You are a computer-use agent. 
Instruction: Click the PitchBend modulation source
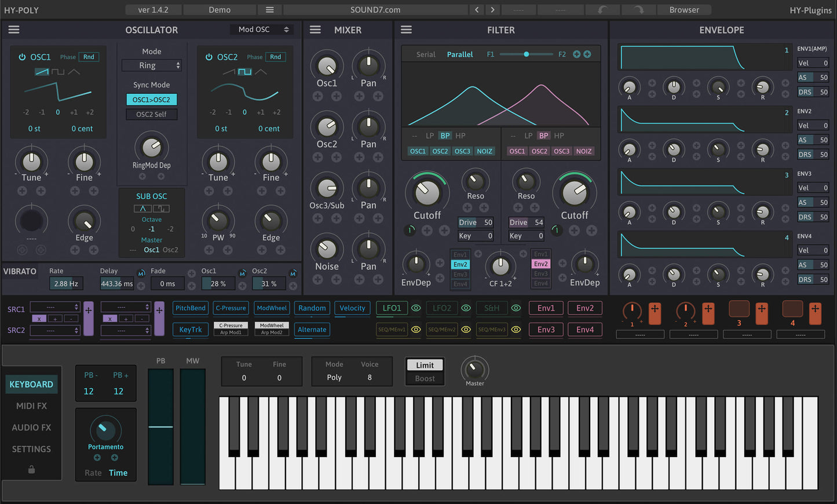point(191,308)
